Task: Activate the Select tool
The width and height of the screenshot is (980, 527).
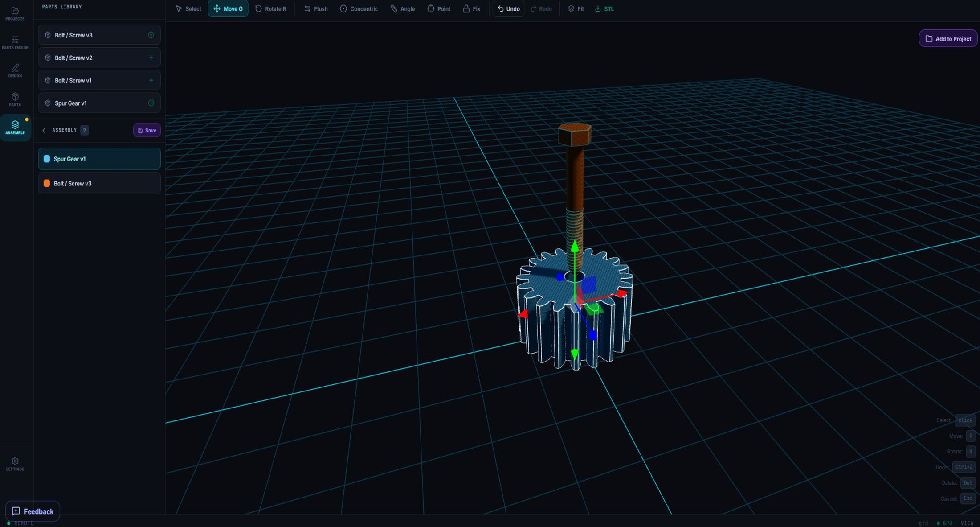Action: pos(188,9)
